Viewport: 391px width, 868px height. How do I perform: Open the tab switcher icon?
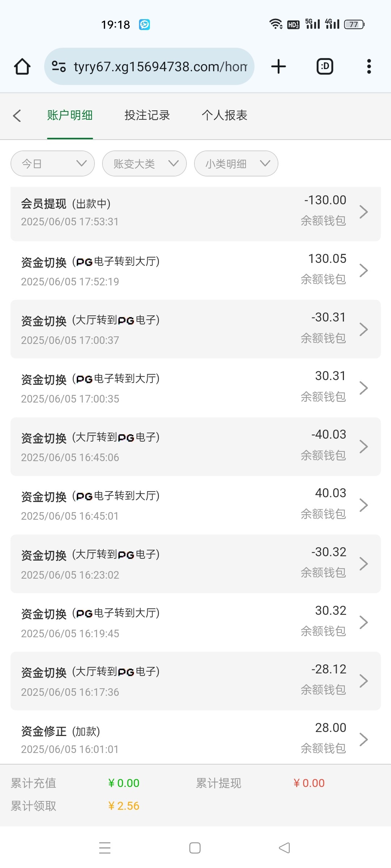pyautogui.click(x=325, y=67)
